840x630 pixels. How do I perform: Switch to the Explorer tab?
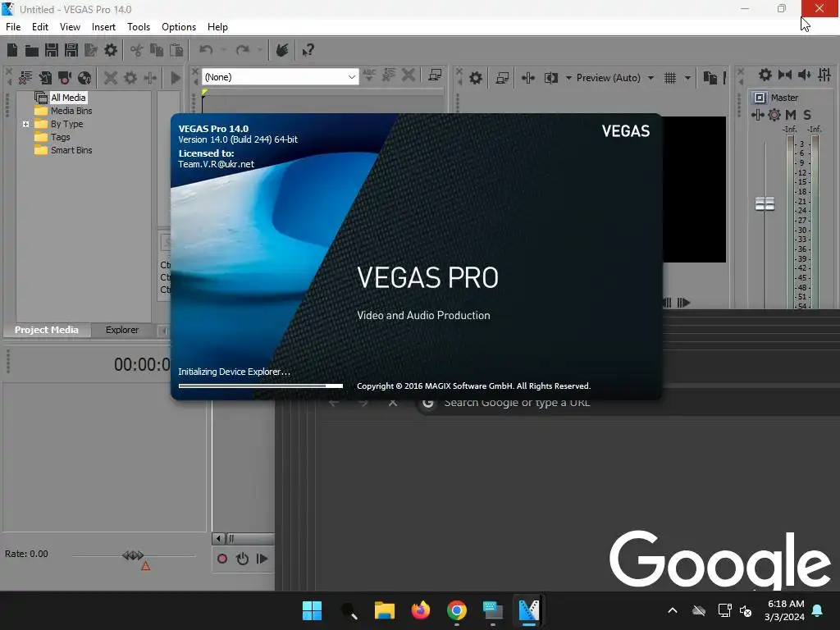point(122,330)
